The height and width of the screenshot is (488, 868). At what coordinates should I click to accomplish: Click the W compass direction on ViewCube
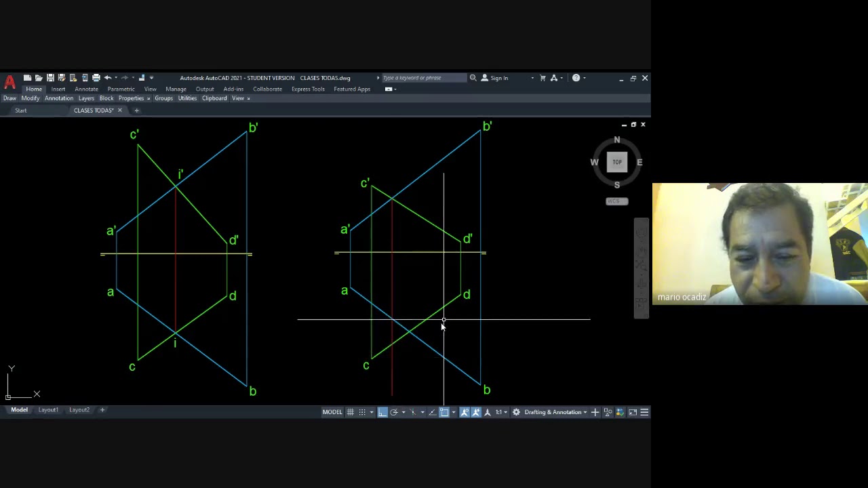coord(594,162)
